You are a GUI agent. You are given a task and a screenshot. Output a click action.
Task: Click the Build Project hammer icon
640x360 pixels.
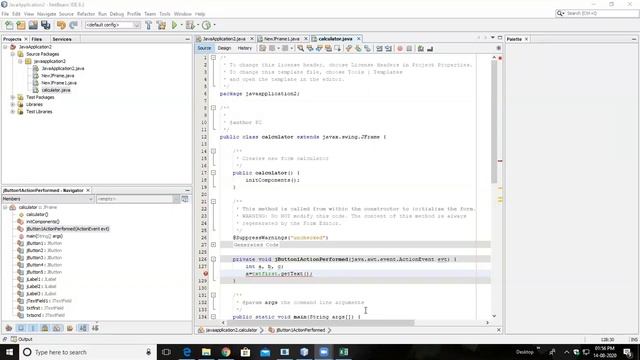(149, 25)
